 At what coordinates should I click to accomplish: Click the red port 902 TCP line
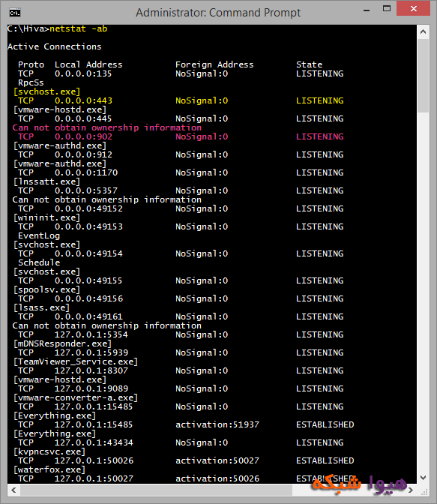(x=181, y=136)
